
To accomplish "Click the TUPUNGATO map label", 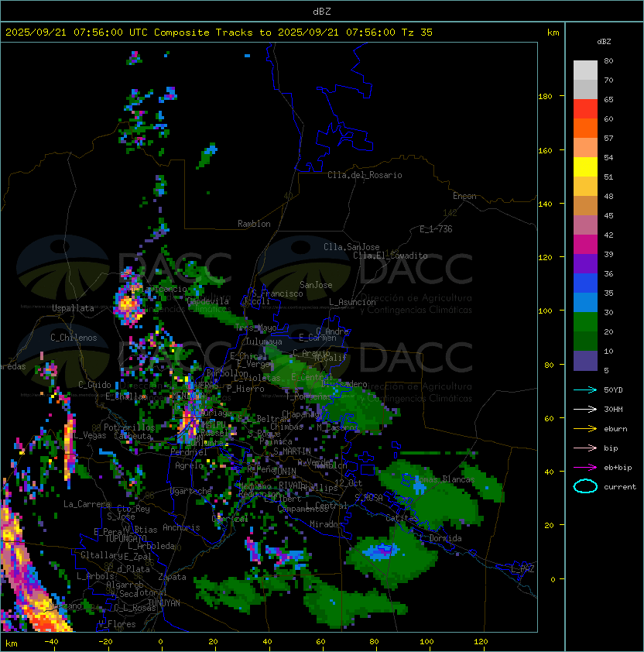I will [x=125, y=538].
